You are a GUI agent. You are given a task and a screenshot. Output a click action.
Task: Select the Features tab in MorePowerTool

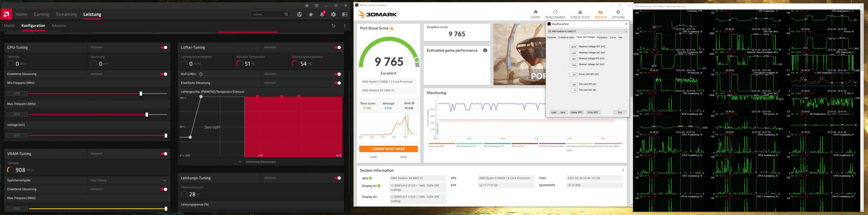tap(552, 37)
